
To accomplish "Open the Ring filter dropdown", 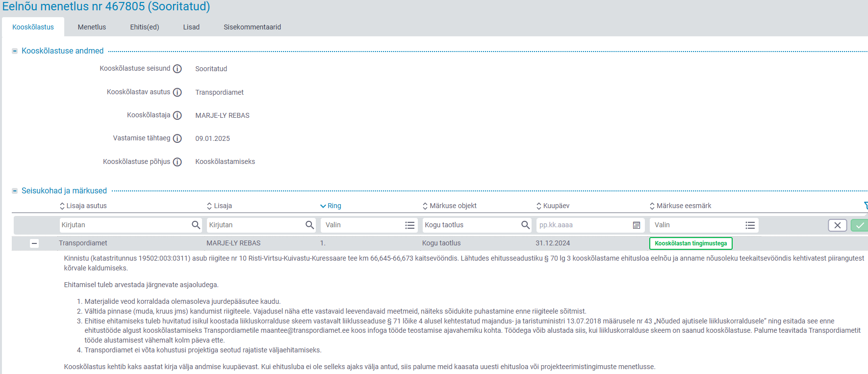I will click(x=369, y=225).
